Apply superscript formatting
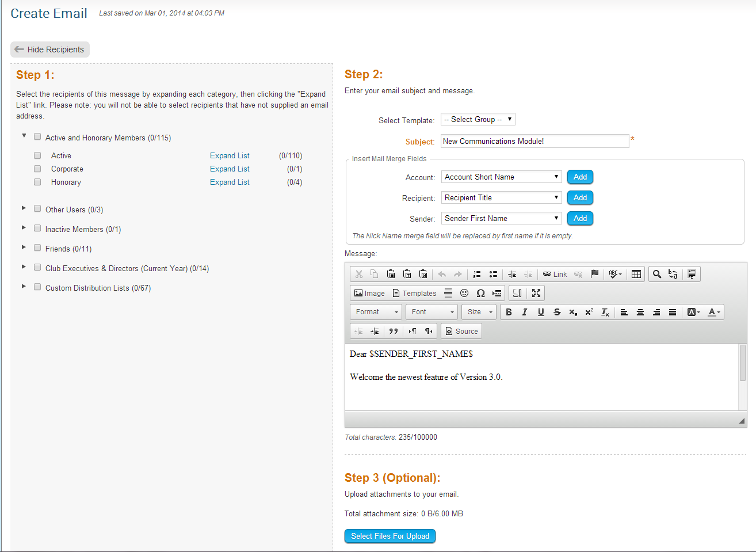756x552 pixels. pos(589,312)
